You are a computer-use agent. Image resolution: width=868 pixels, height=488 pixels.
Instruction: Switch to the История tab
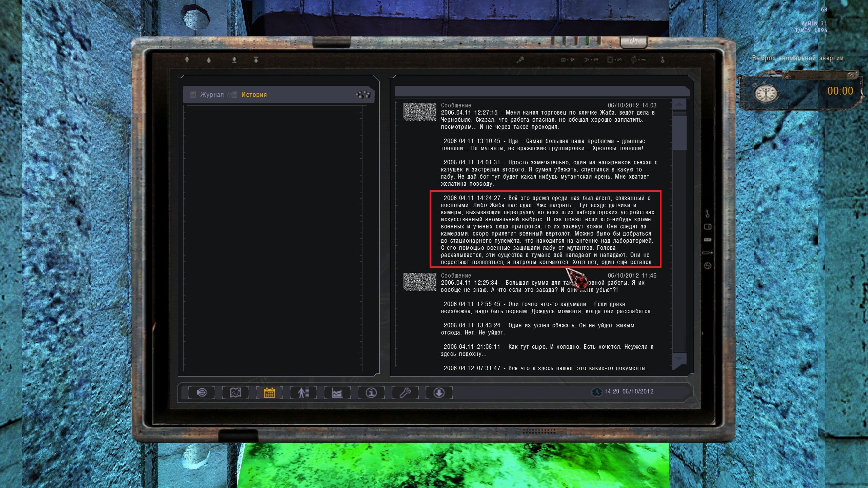click(254, 95)
